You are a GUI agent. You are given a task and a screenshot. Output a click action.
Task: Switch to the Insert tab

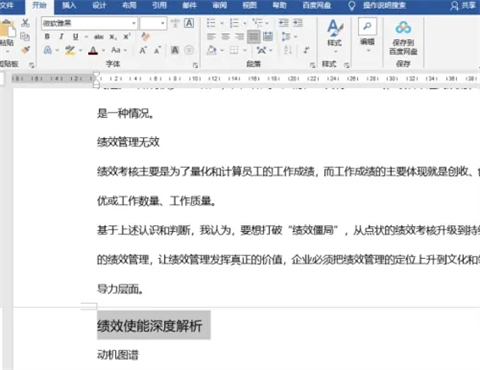click(69, 6)
